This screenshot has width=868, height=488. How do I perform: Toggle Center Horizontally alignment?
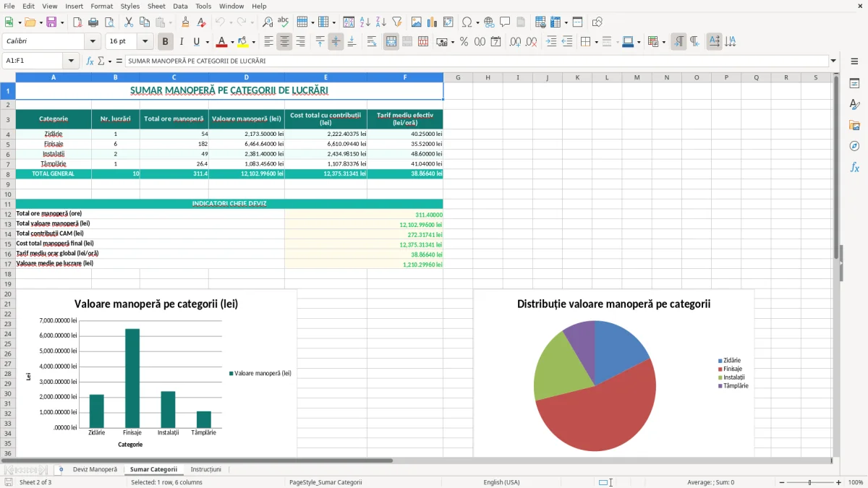[x=284, y=42]
